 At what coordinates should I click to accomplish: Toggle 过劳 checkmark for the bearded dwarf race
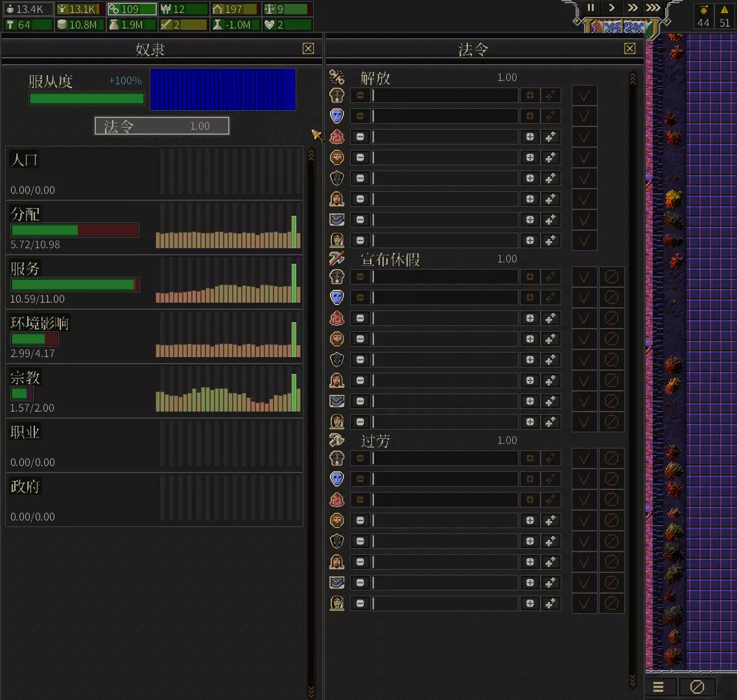(x=584, y=520)
